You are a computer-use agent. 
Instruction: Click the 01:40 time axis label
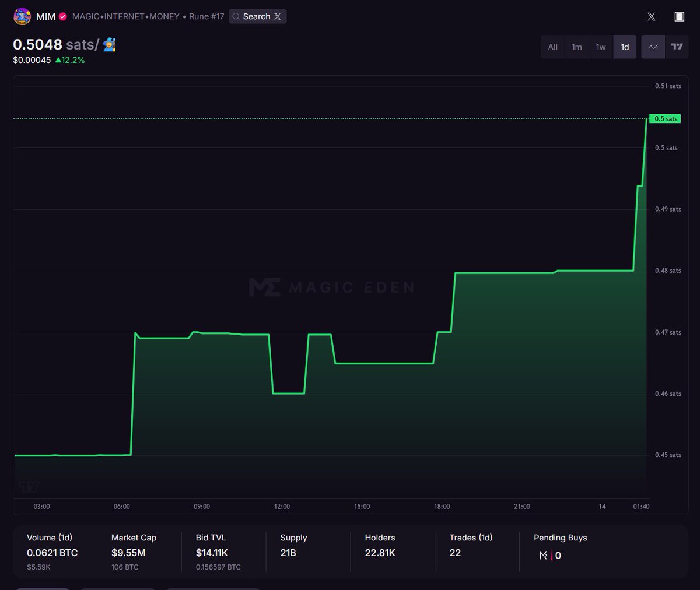pos(641,507)
